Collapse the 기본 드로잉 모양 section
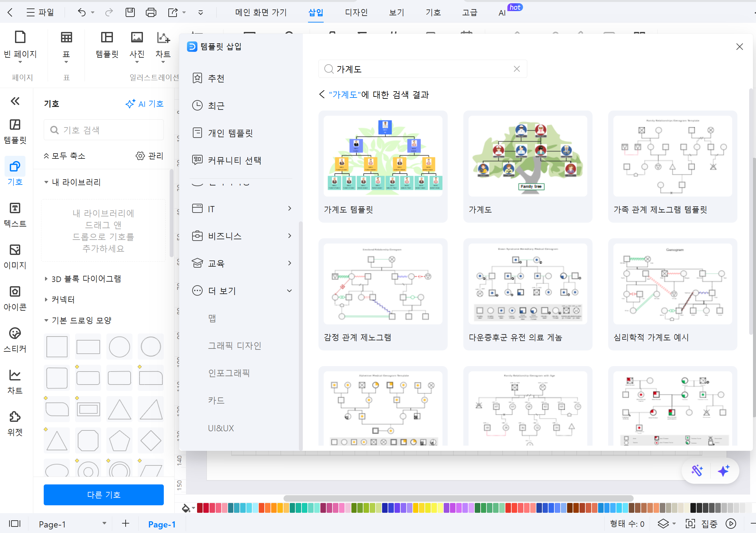The height and width of the screenshot is (533, 756). tap(46, 320)
